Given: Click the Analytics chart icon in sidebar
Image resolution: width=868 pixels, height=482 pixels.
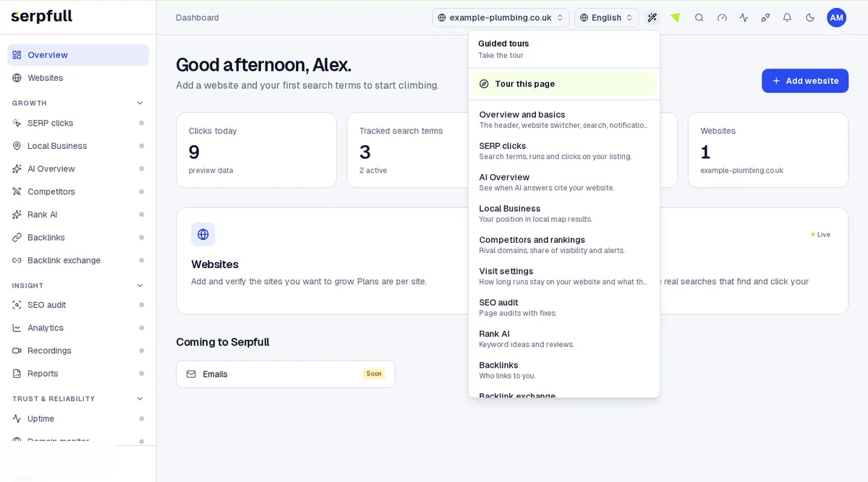Looking at the screenshot, I should click(x=17, y=327).
